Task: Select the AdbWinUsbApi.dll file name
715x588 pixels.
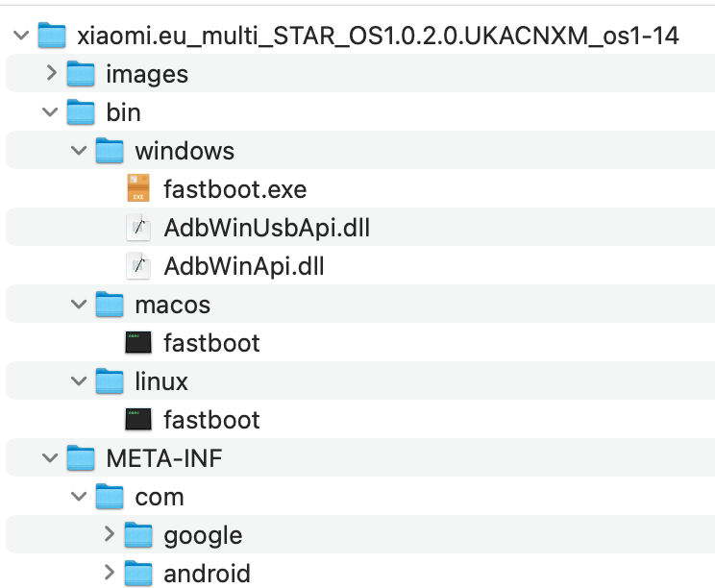Action: [x=266, y=228]
